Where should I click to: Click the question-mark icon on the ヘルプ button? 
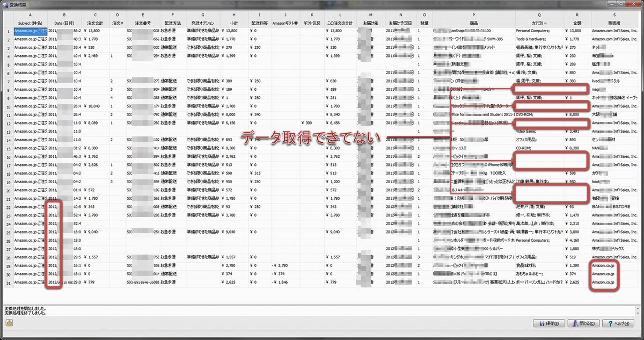pyautogui.click(x=611, y=322)
